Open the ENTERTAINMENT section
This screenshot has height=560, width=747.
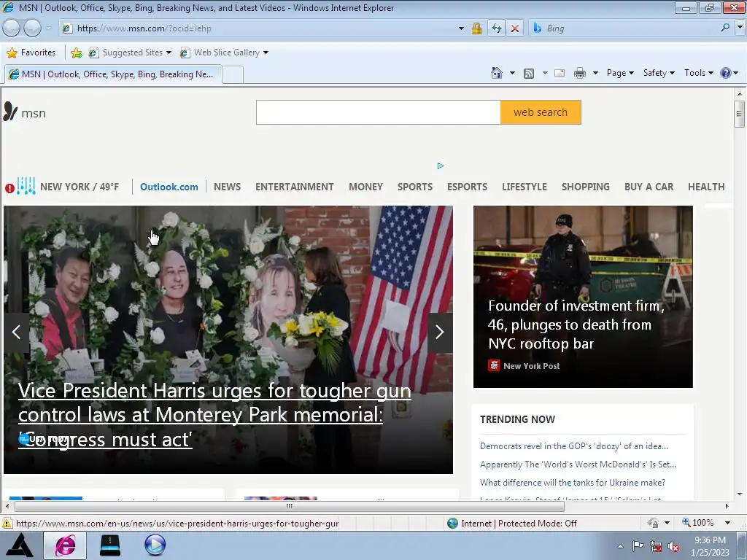[295, 187]
